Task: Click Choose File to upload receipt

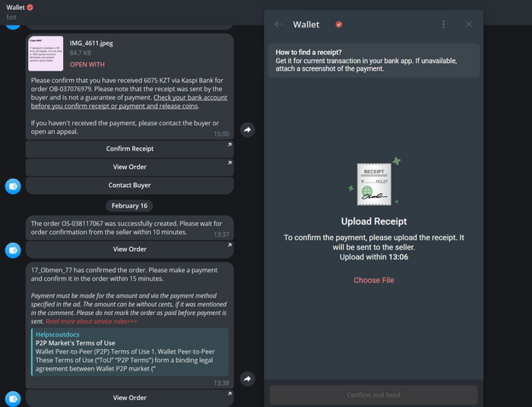Action: [374, 280]
